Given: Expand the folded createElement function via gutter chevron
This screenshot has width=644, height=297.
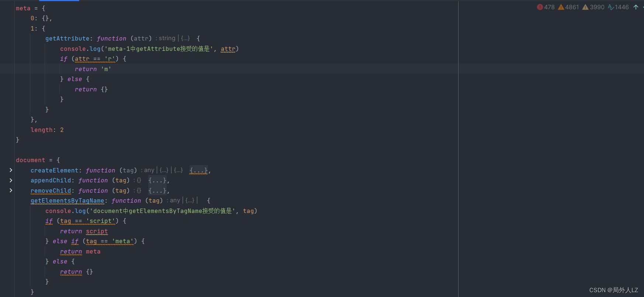Looking at the screenshot, I should click(x=11, y=170).
